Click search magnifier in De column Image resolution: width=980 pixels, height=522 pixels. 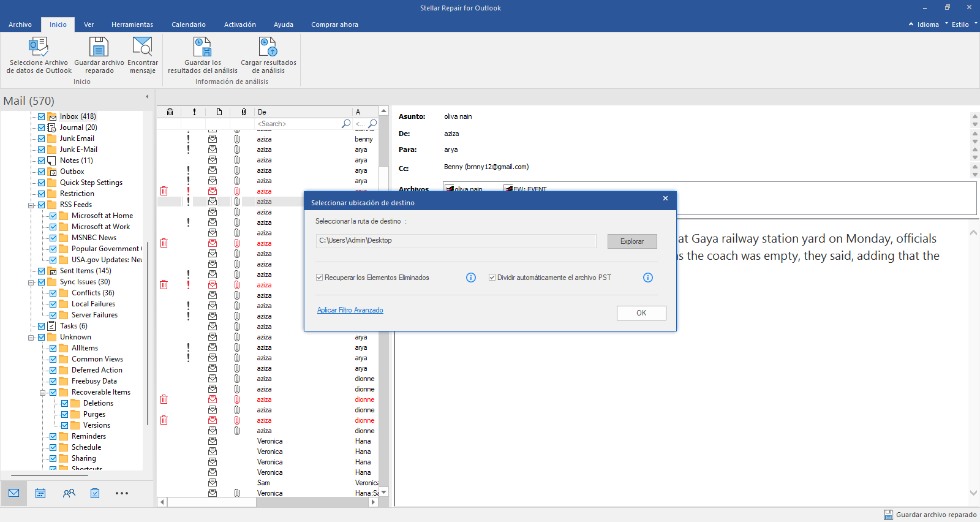tap(346, 124)
